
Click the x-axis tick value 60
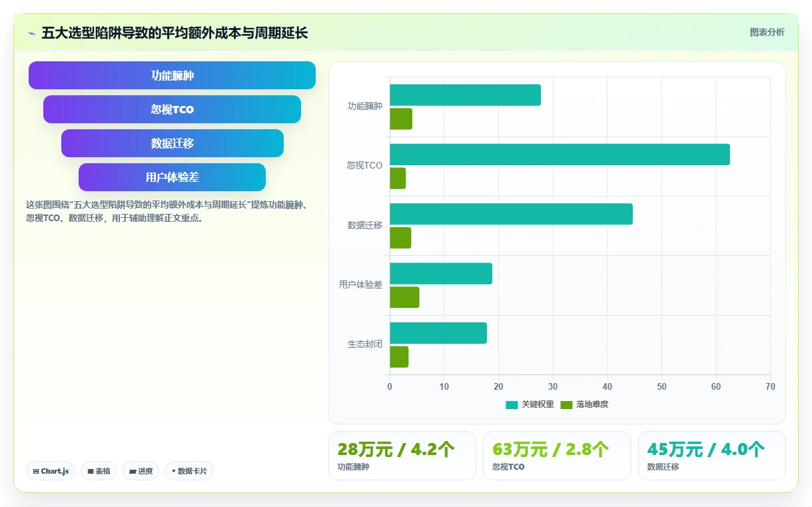click(x=716, y=386)
